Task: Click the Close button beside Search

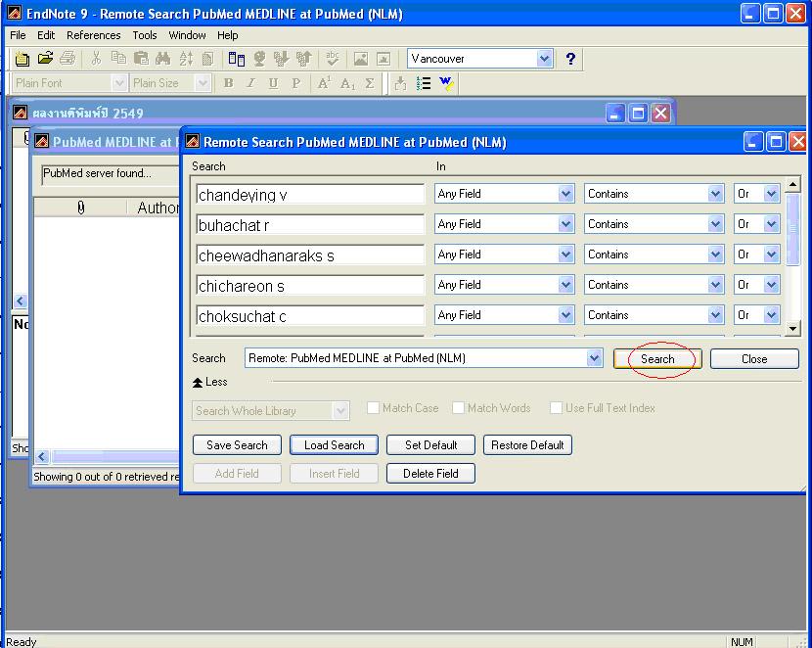Action: (754, 359)
